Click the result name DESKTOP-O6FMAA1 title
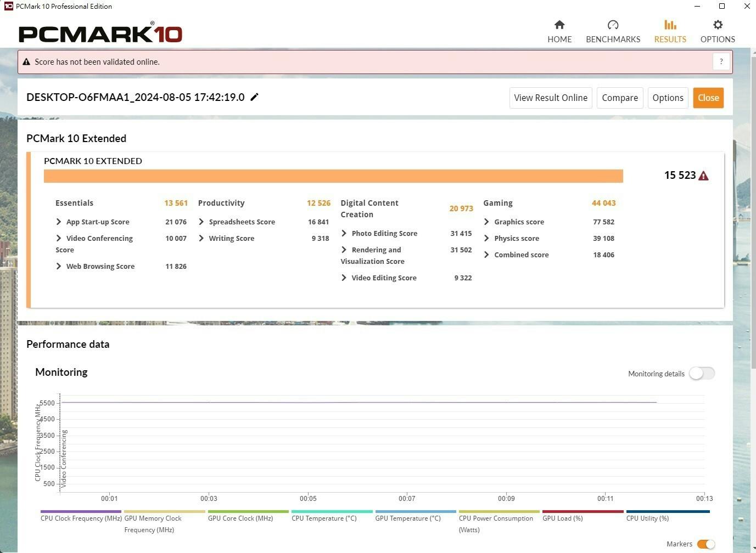Screen dimensions: 756x553 (x=136, y=97)
